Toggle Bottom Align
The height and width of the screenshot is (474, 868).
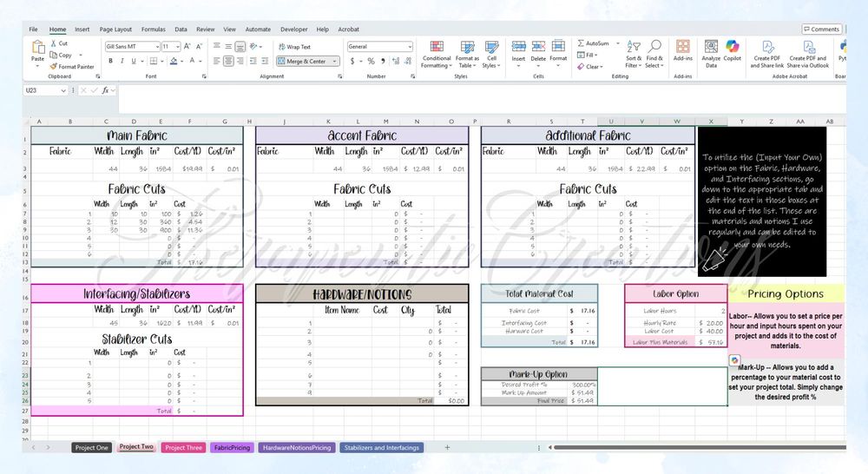point(240,47)
